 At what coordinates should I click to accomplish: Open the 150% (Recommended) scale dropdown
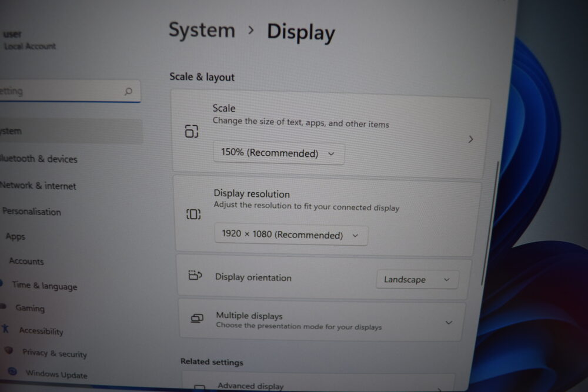coord(279,153)
